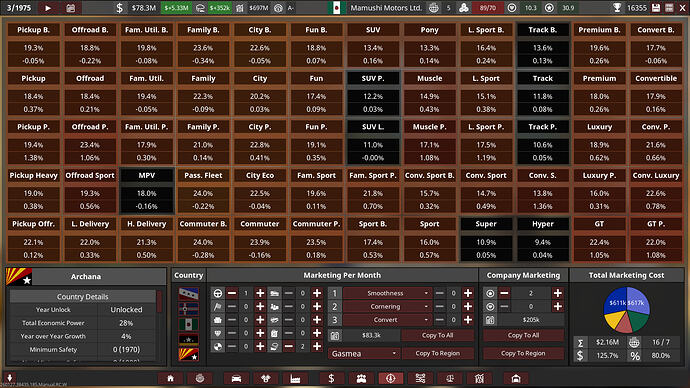Open the Gasmea region dropdown

pyautogui.click(x=363, y=353)
